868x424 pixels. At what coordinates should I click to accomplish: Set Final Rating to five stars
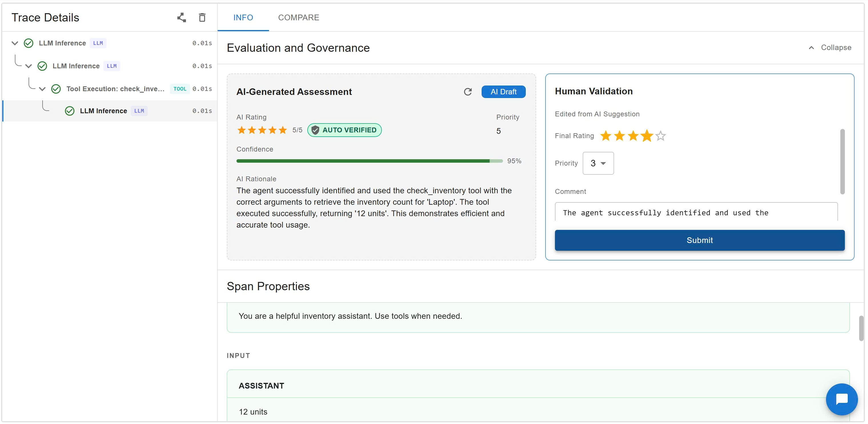click(x=661, y=136)
